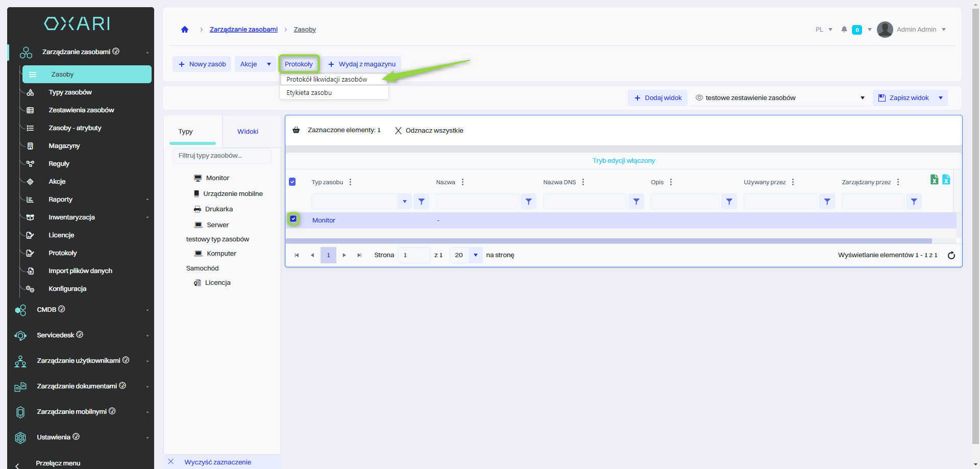Open the notifications bell
Image resolution: width=980 pixels, height=469 pixels.
(844, 30)
